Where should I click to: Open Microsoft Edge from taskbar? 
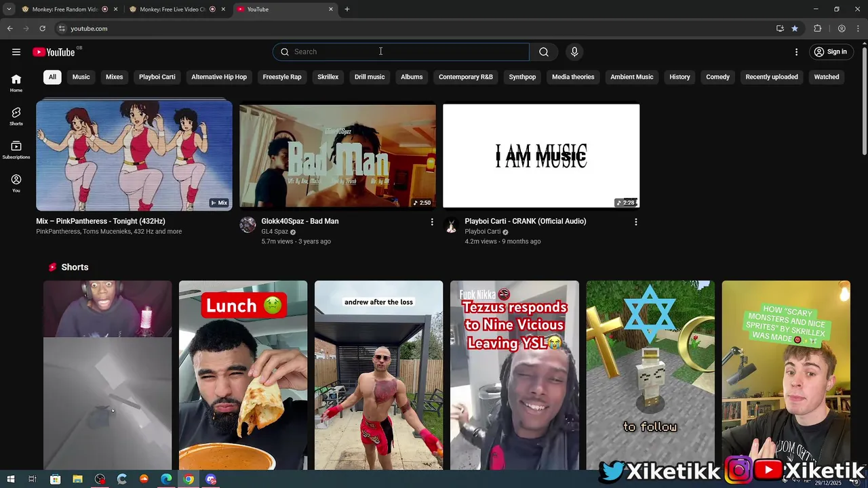point(166,480)
